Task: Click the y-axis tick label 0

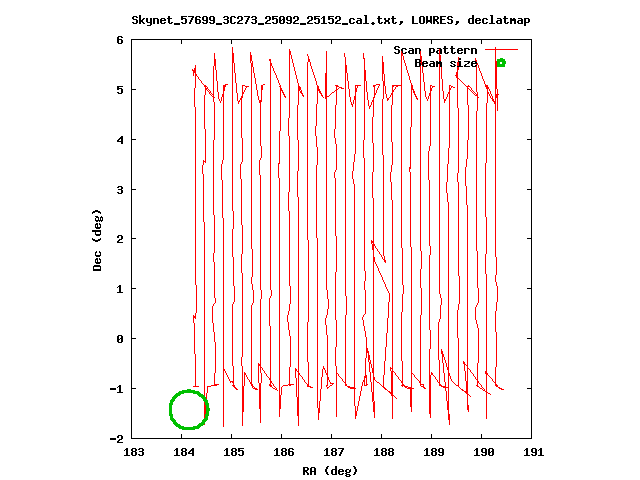Action: coord(120,339)
